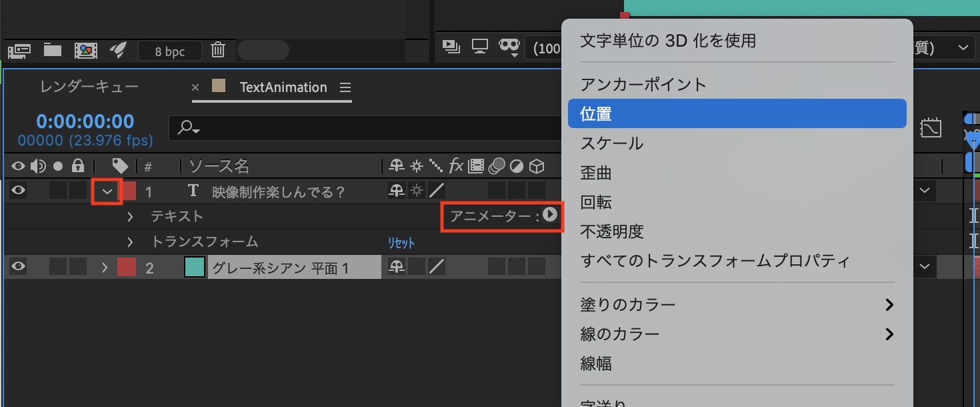Screen dimensions: 980x407
Task: Toggle continuous rasterize on the text layer
Action: coord(417,191)
